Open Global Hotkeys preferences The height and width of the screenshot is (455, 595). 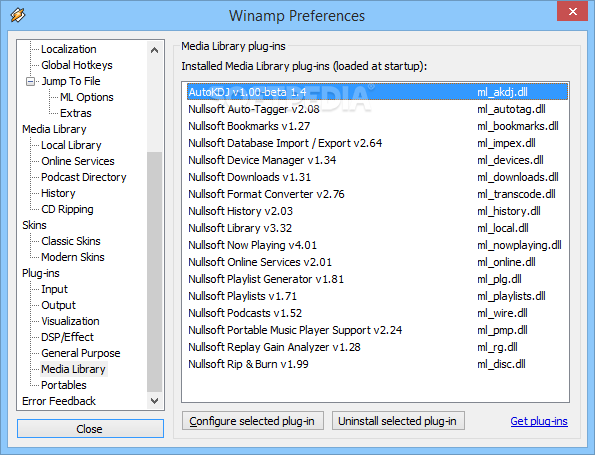pos(77,65)
